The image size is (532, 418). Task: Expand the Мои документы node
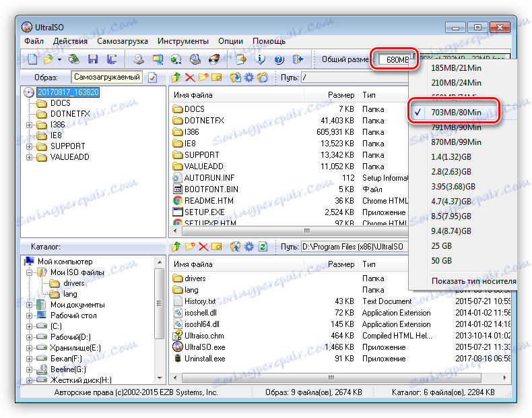tap(30, 305)
